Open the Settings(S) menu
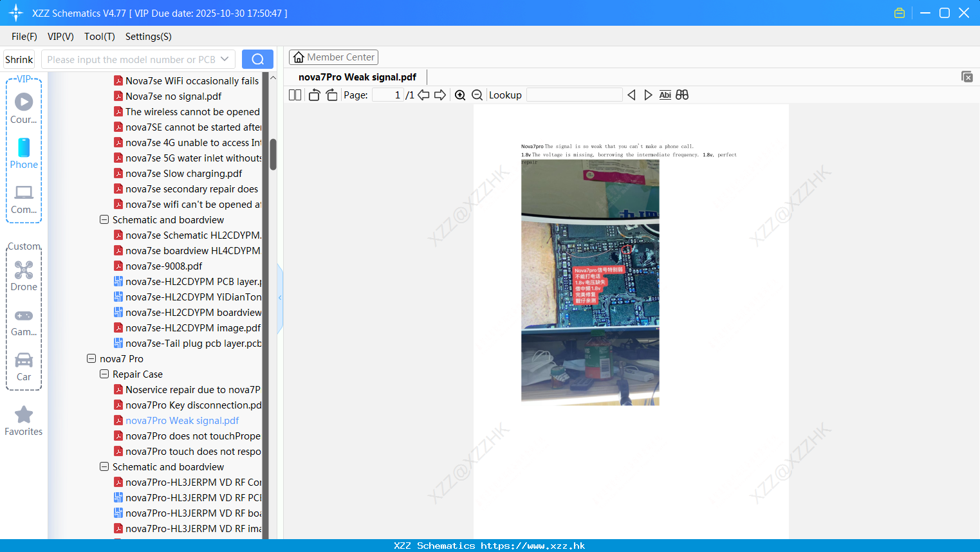Screen dimensions: 980x552 tap(149, 37)
